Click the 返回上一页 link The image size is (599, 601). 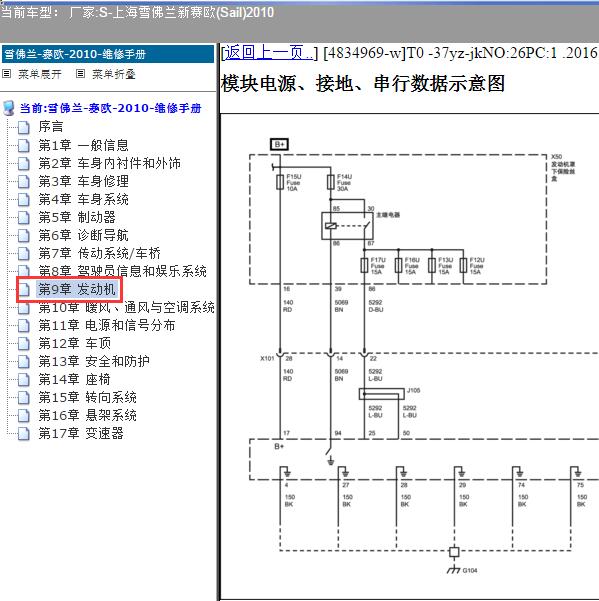tap(268, 53)
